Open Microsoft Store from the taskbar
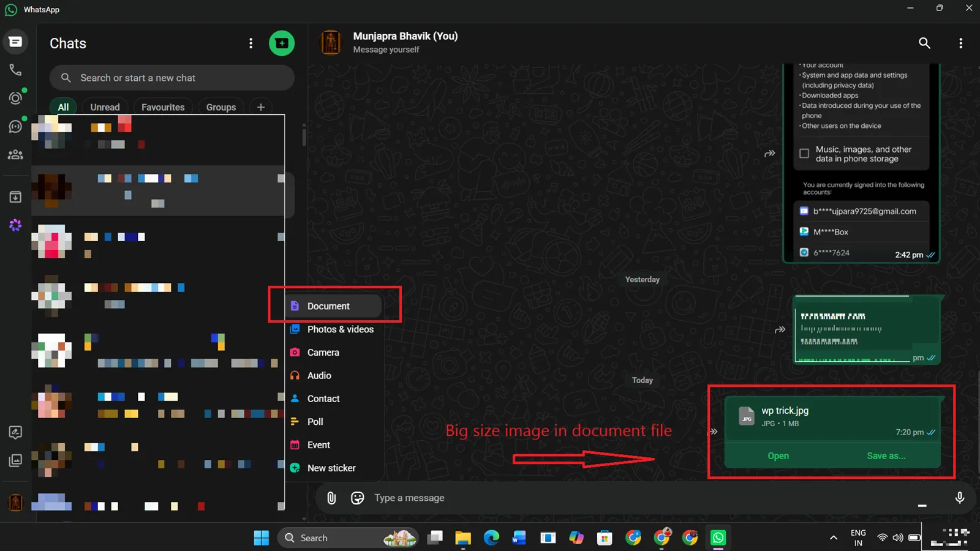Screen dimensions: 980x551 tap(605, 538)
